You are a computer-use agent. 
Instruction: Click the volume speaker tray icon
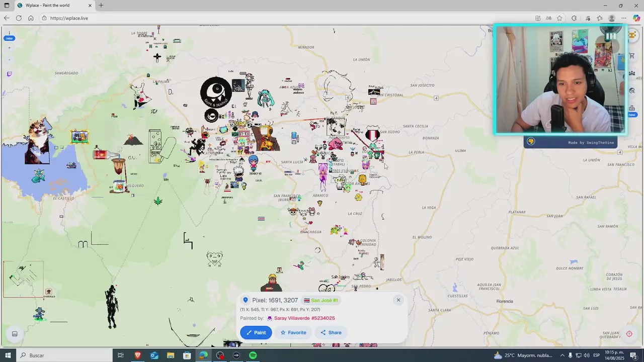click(586, 355)
